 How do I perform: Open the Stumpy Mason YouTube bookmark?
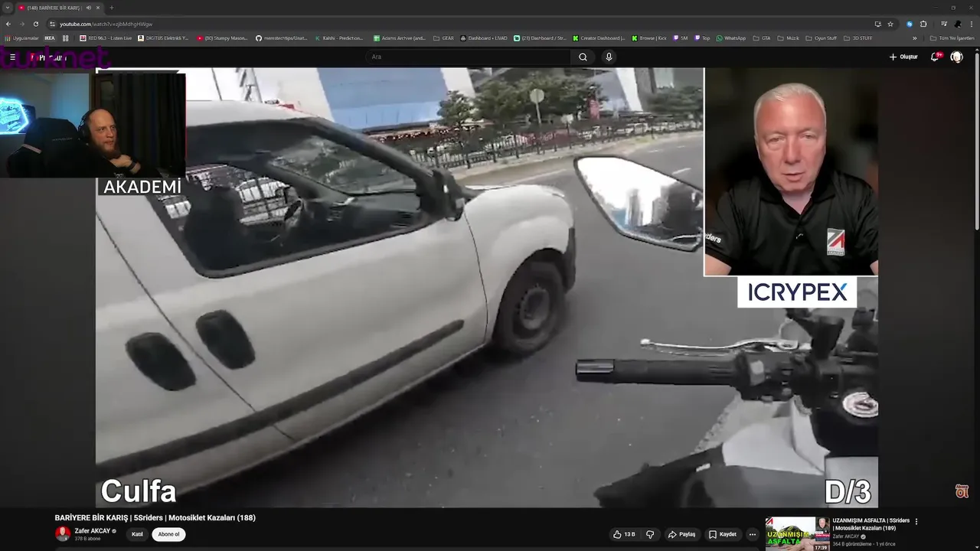tap(222, 37)
